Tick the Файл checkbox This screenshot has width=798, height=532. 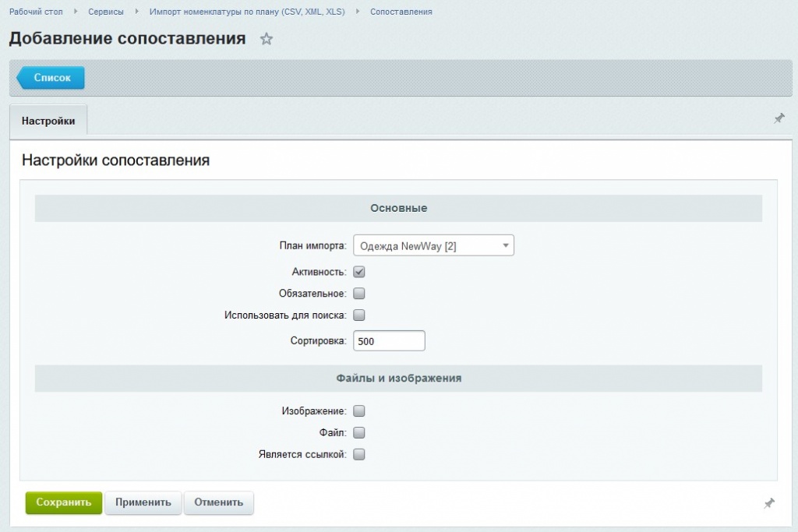point(359,433)
